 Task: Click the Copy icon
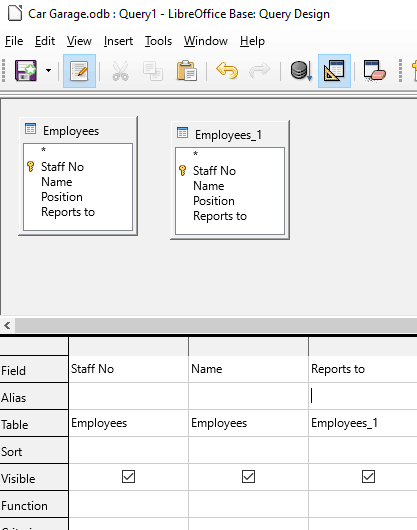153,71
